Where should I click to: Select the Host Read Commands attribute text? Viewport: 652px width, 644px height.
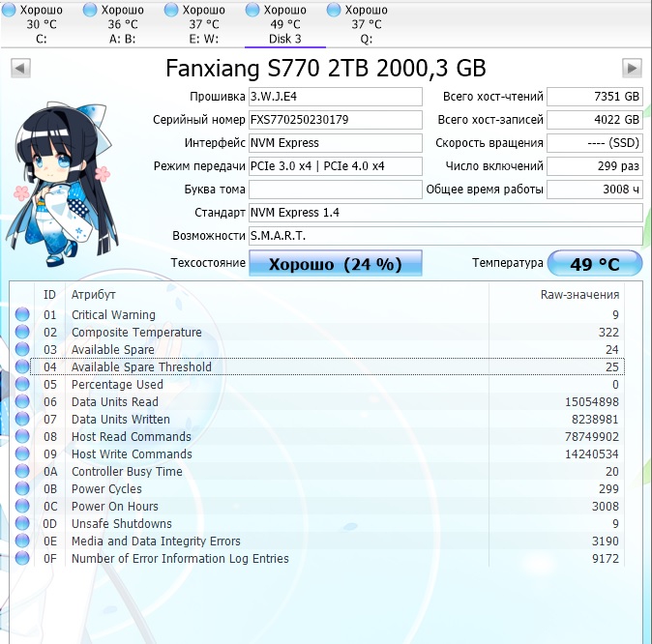(131, 436)
